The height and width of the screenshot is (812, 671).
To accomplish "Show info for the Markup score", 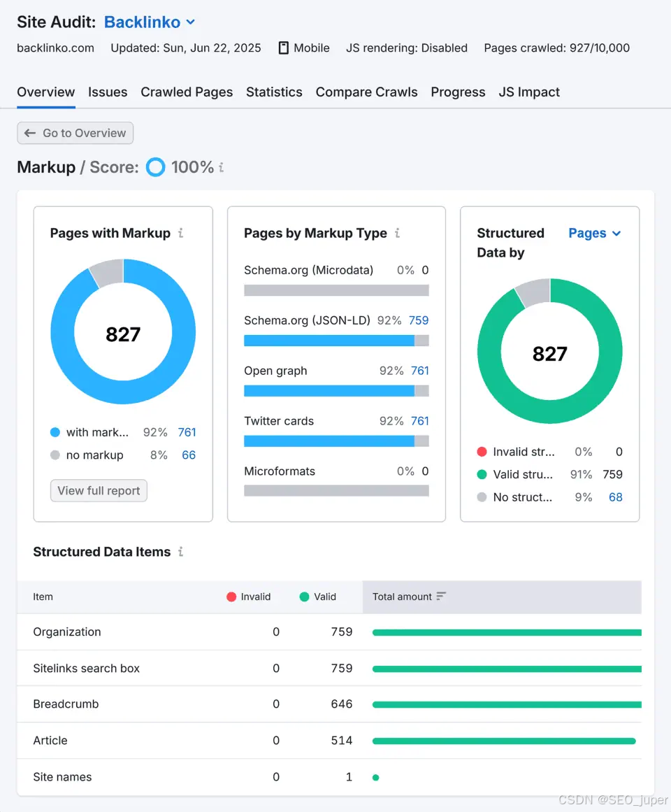I will (x=222, y=167).
